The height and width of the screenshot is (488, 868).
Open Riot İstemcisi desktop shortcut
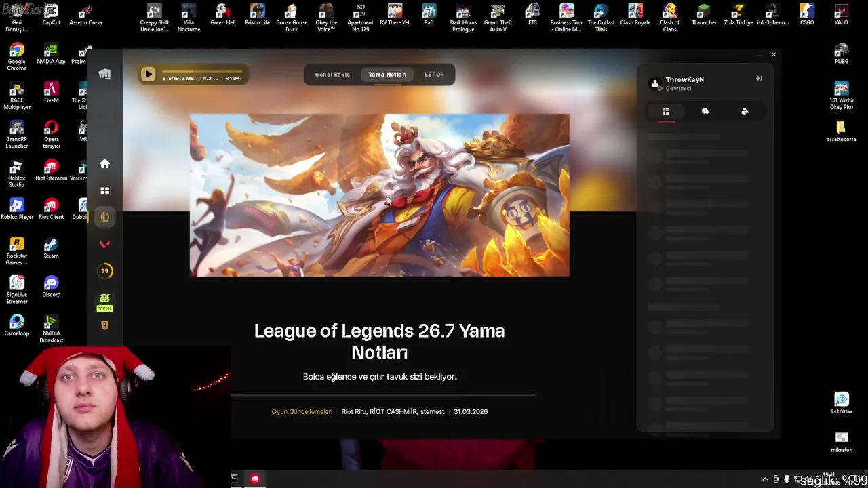[51, 170]
